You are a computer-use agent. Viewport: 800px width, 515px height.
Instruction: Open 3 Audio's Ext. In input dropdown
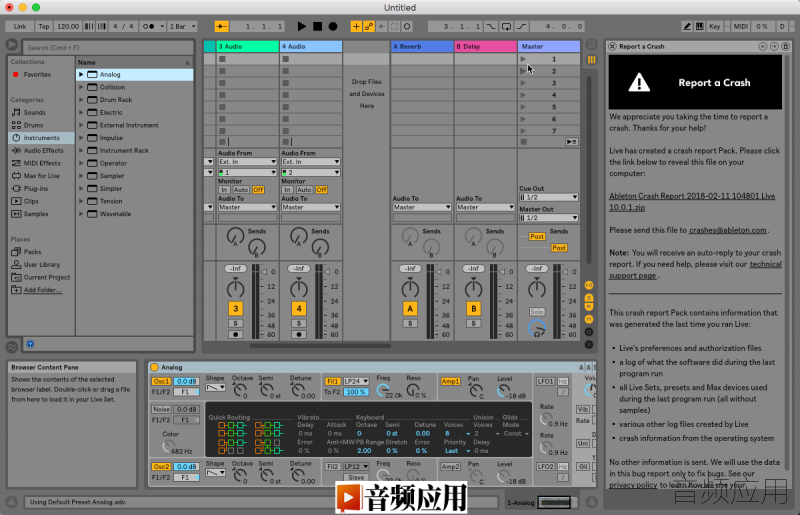[x=247, y=162]
